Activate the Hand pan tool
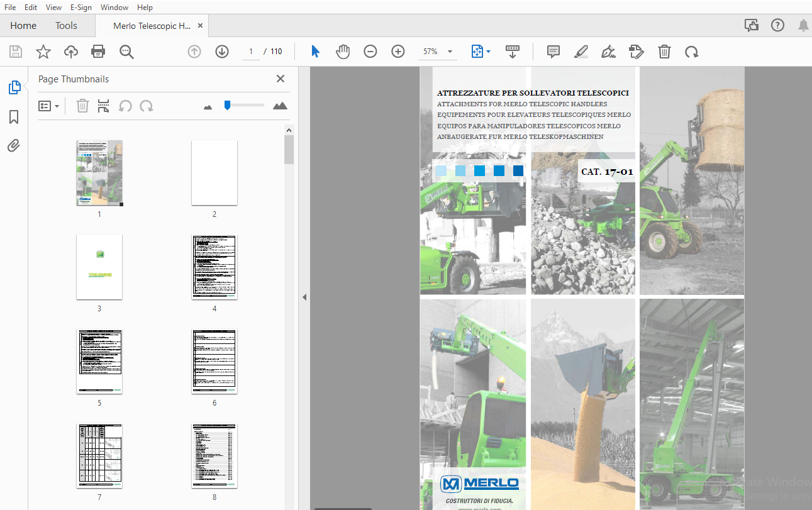 (x=343, y=52)
